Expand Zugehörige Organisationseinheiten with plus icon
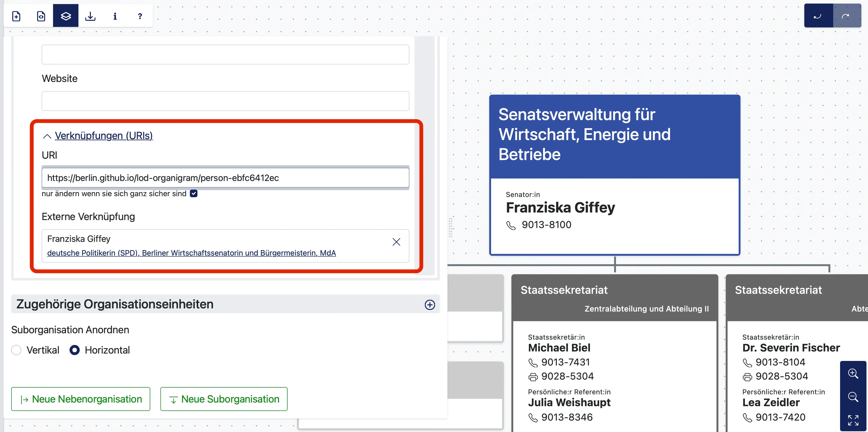Screen dimensions: 868x432 (x=430, y=304)
